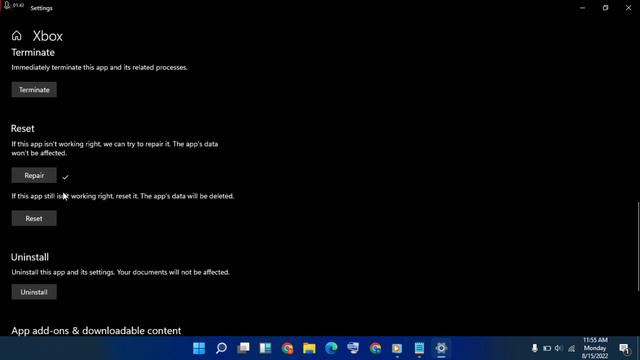This screenshot has width=640, height=360.
Task: Click the battery tray icon
Action: click(547, 349)
